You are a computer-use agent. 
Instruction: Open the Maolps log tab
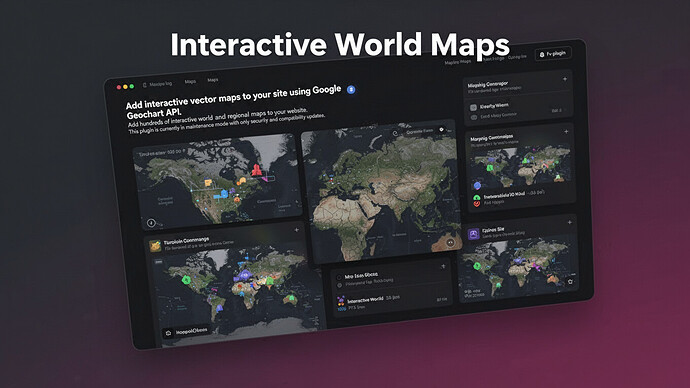(x=161, y=84)
